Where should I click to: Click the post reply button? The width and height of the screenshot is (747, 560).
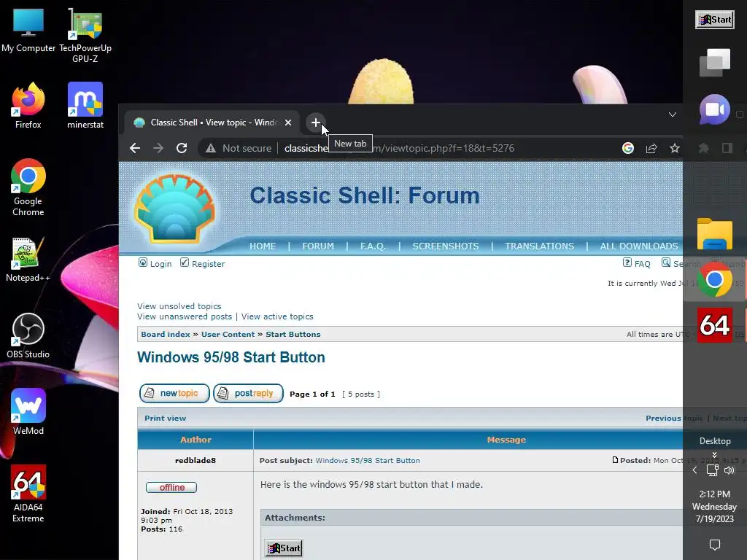(x=248, y=393)
